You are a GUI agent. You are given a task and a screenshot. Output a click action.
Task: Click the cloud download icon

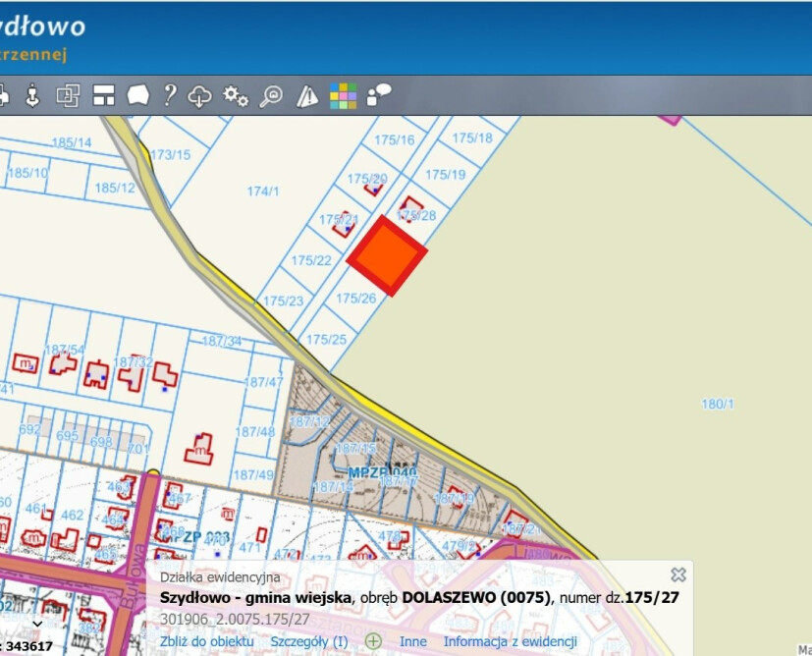pos(200,95)
